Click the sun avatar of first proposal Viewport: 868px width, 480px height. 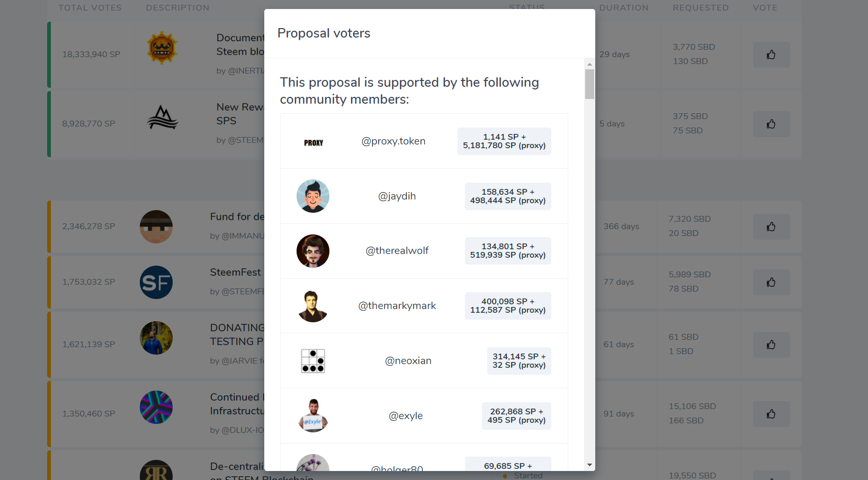(x=162, y=48)
